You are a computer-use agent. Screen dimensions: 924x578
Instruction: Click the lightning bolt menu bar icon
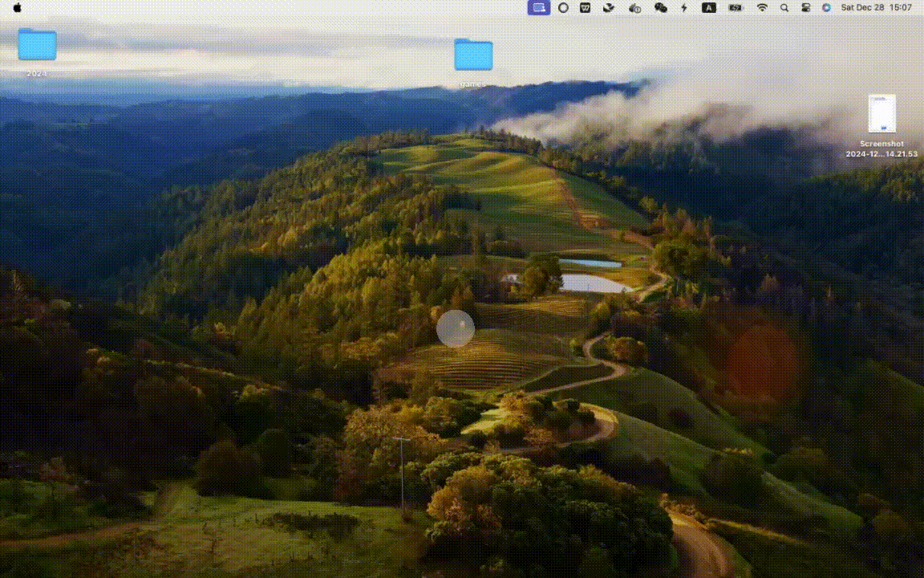coord(684,8)
